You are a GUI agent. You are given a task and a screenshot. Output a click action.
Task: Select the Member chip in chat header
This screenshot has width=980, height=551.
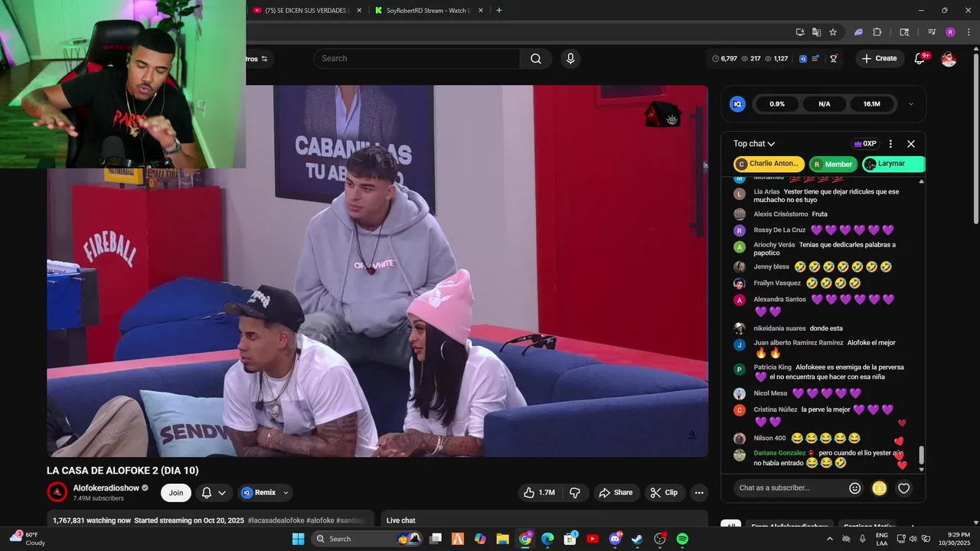(x=832, y=164)
